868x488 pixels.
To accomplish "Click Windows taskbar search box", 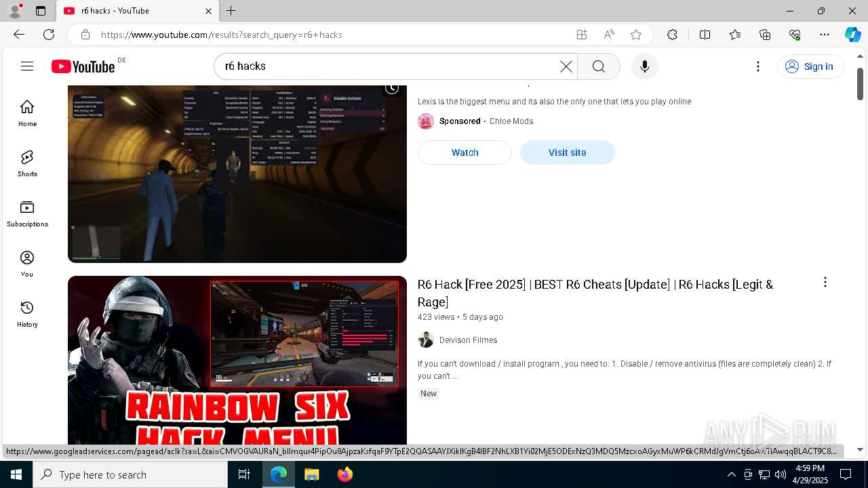I will click(130, 474).
